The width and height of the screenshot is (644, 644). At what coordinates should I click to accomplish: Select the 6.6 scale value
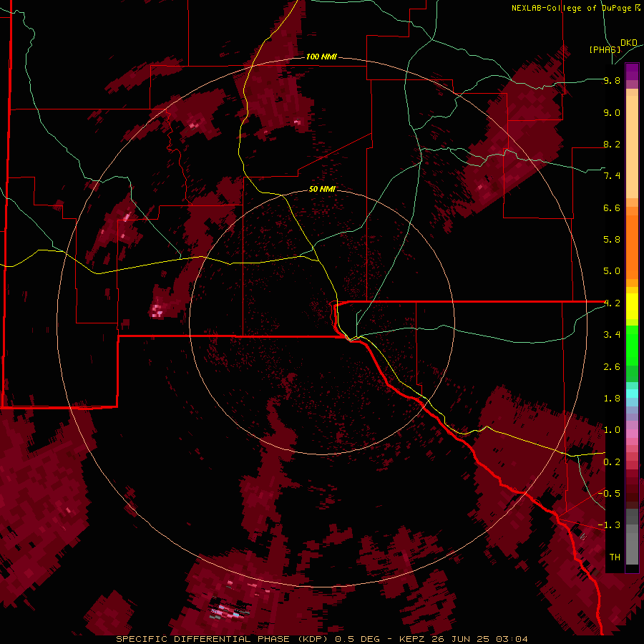pyautogui.click(x=612, y=208)
